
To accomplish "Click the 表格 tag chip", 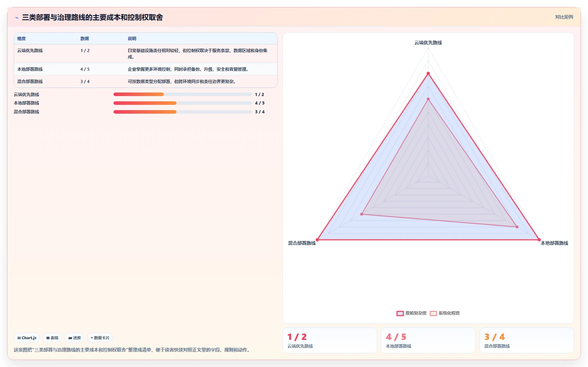I will [52, 338].
